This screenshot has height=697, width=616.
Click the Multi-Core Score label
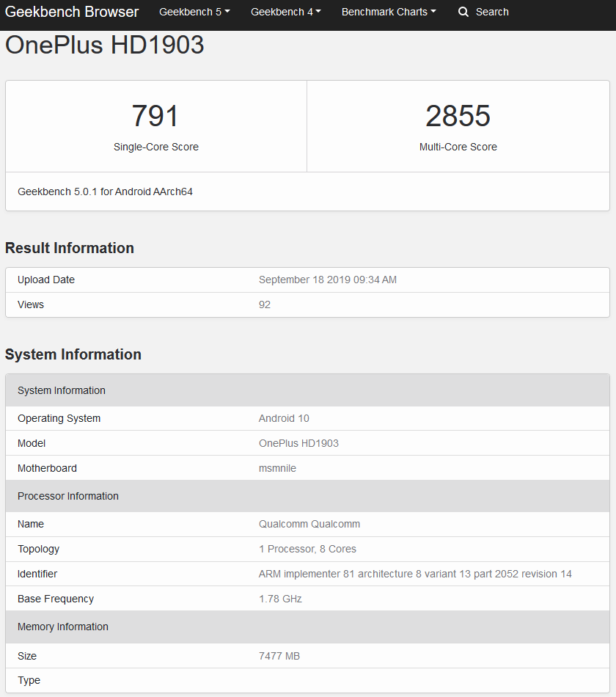tap(458, 147)
